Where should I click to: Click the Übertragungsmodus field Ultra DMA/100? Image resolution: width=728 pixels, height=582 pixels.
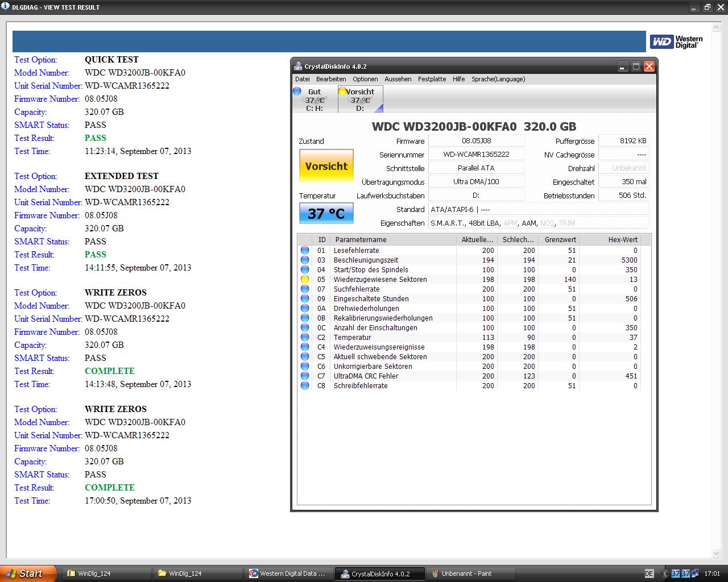(x=476, y=182)
